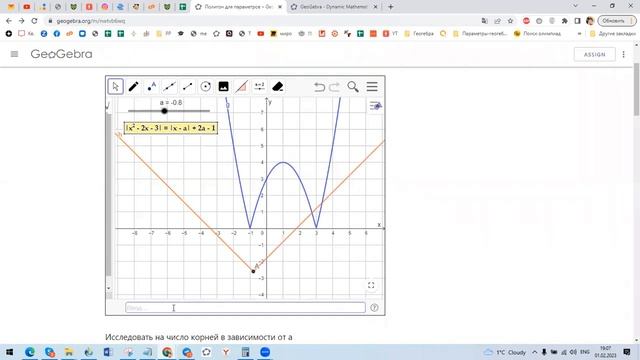Click the GeoGebra logo
The width and height of the screenshot is (640, 360).
coord(62,54)
